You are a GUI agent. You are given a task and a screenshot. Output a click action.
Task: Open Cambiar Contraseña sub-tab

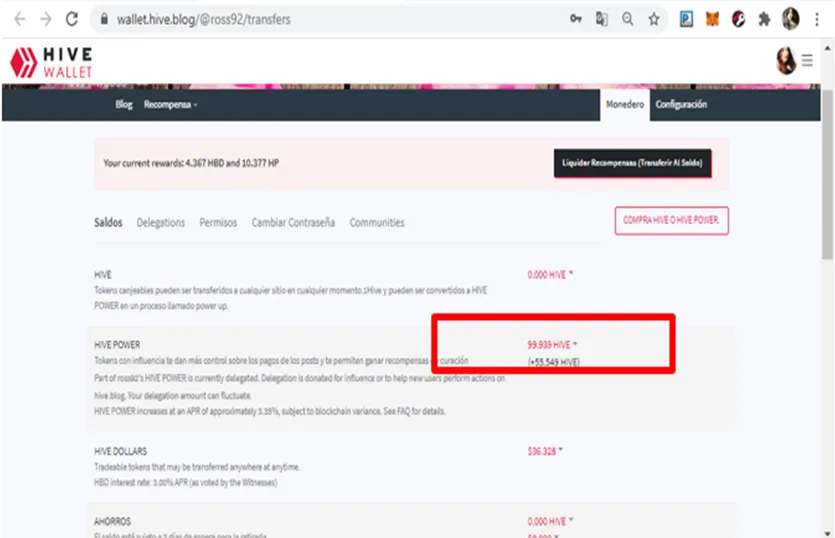click(x=293, y=223)
